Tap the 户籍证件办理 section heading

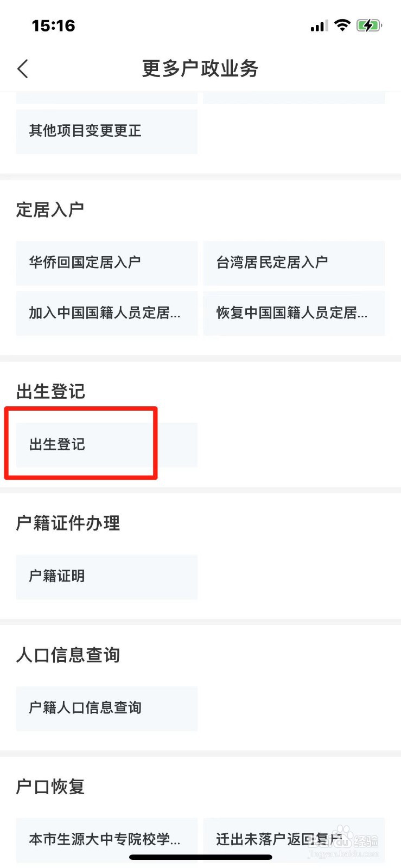coord(68,523)
